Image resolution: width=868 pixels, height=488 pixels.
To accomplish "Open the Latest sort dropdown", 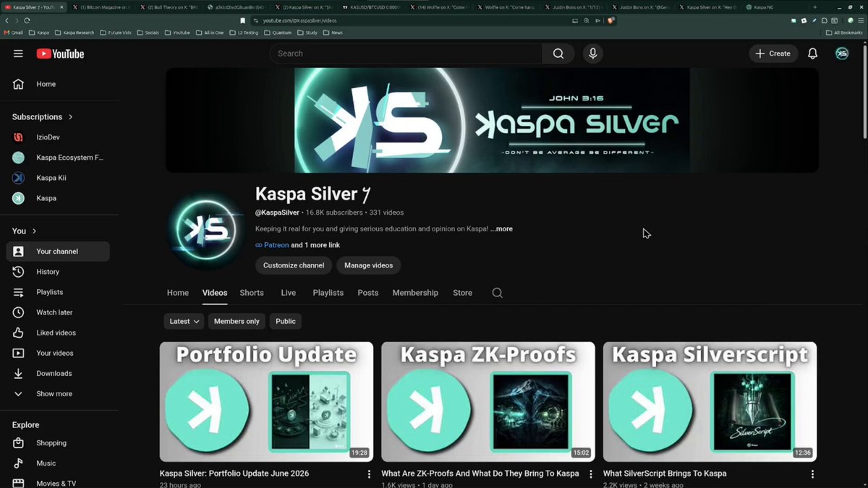I will (x=184, y=321).
